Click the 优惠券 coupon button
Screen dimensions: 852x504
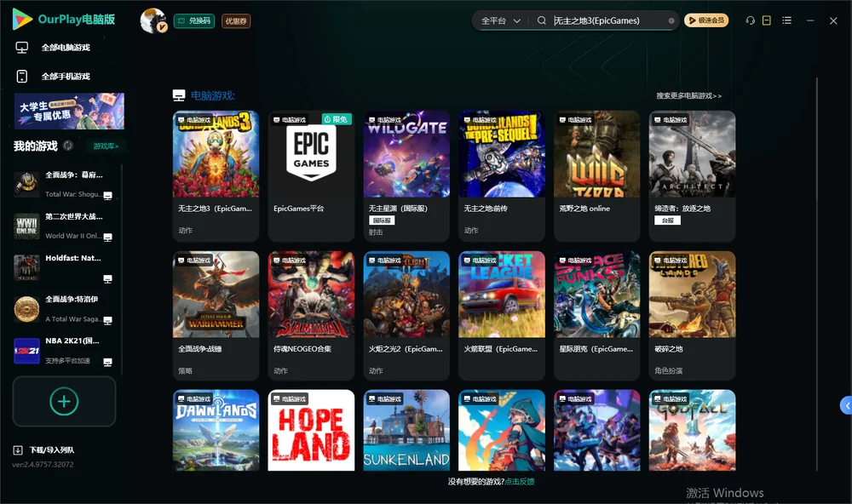236,20
